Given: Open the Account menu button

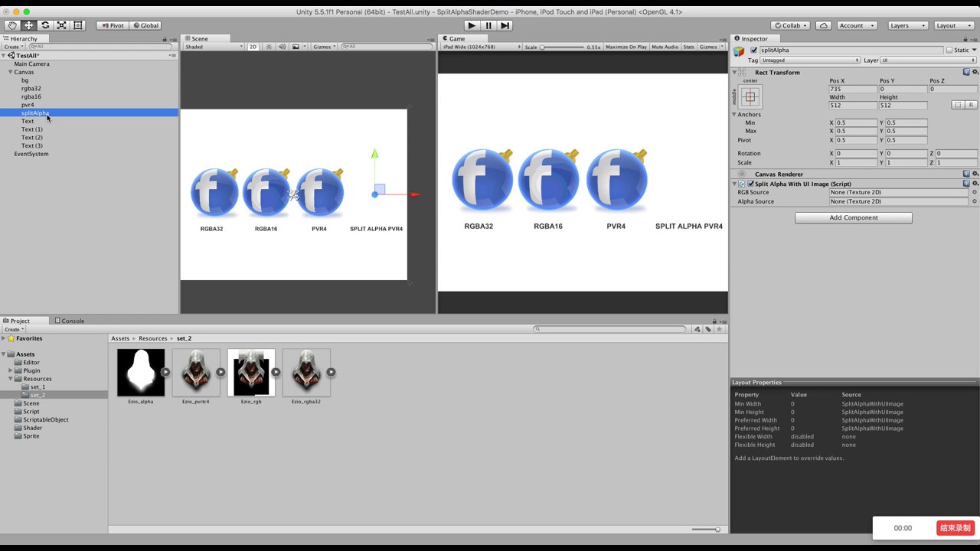Looking at the screenshot, I should point(856,25).
